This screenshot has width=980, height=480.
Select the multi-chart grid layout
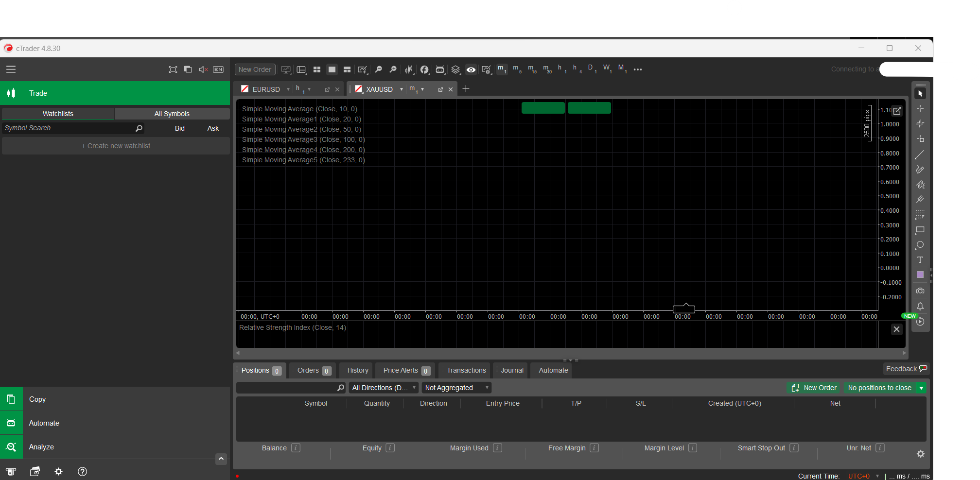[x=317, y=69]
